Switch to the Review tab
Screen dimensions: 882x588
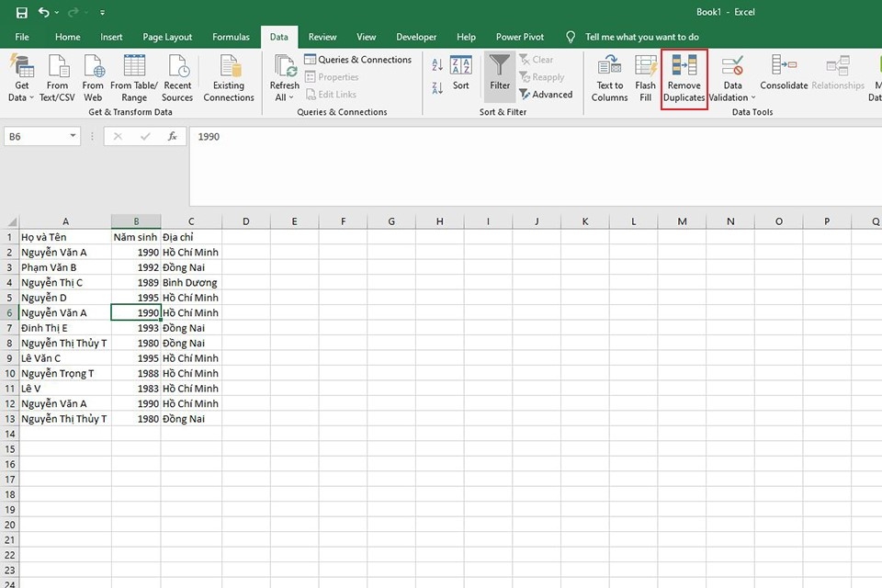(322, 37)
